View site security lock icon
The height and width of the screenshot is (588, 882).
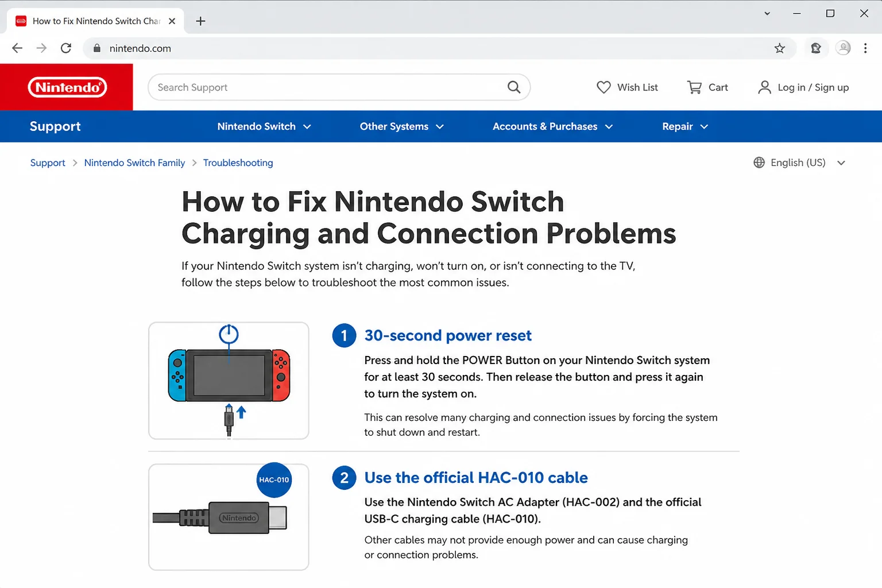click(x=97, y=48)
